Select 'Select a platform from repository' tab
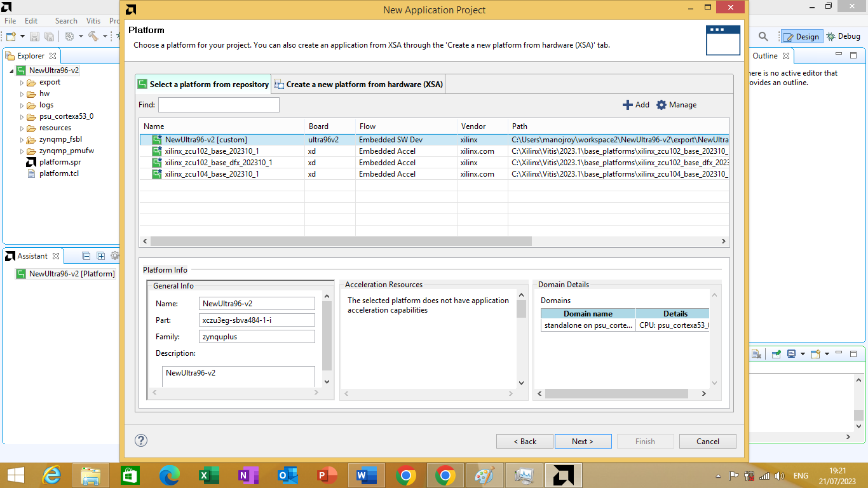The height and width of the screenshot is (488, 868). point(203,84)
